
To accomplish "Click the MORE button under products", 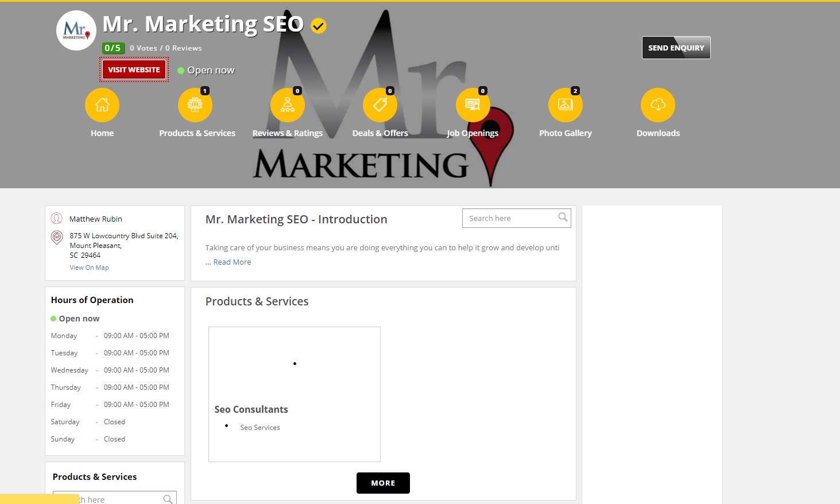I will tap(383, 483).
